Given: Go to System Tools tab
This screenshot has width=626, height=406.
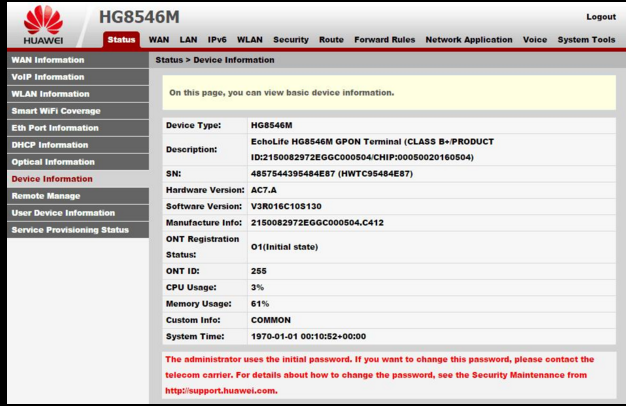Looking at the screenshot, I should tap(587, 40).
